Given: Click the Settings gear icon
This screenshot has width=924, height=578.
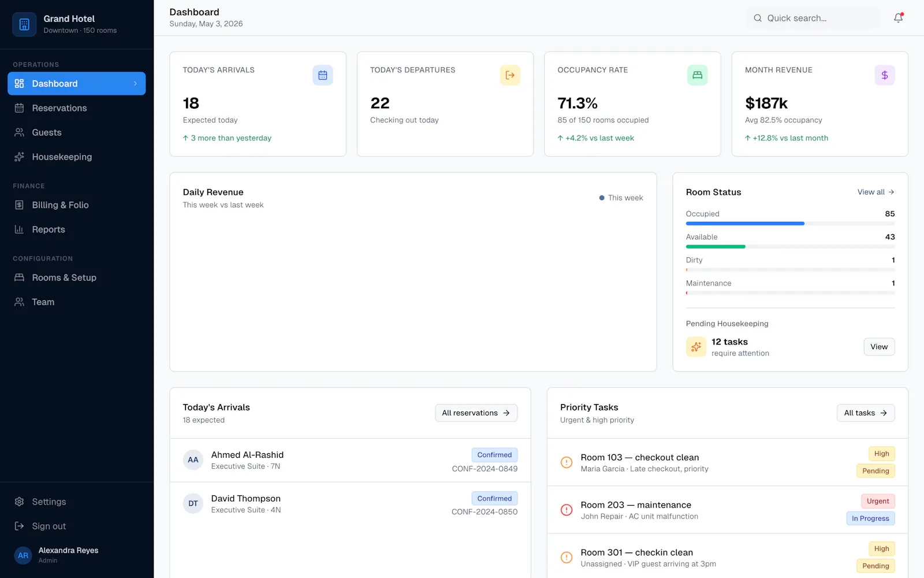Looking at the screenshot, I should (19, 502).
